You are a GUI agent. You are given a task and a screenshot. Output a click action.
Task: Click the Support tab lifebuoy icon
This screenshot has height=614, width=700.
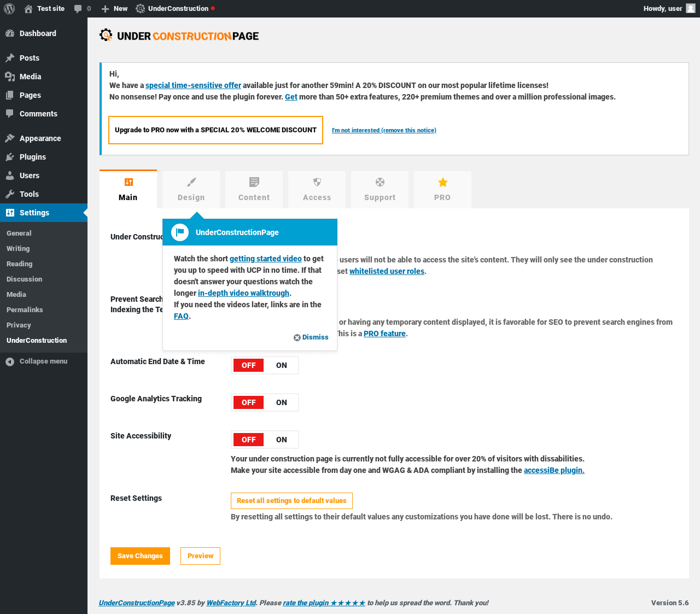click(x=380, y=182)
